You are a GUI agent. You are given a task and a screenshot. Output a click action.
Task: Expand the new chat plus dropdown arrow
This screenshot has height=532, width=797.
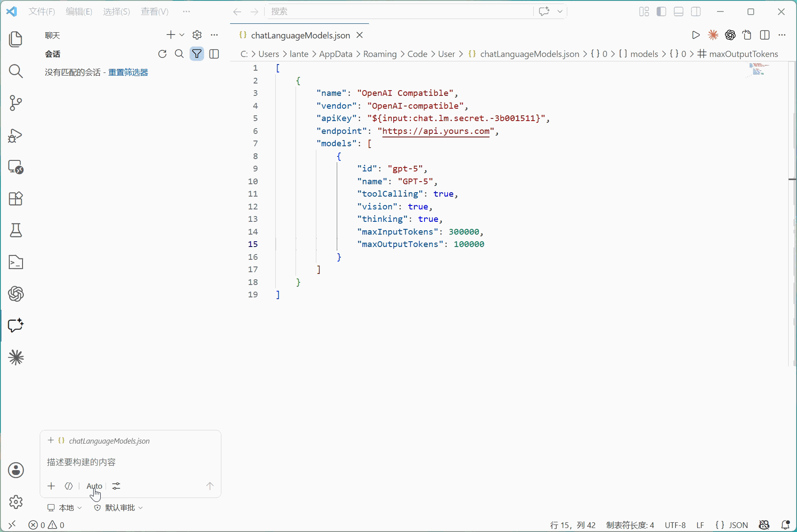182,35
